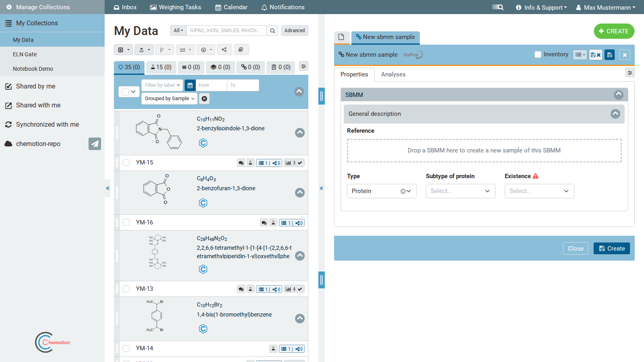Click the report generation toolbar icon
The height and width of the screenshot is (362, 644).
[241, 50]
